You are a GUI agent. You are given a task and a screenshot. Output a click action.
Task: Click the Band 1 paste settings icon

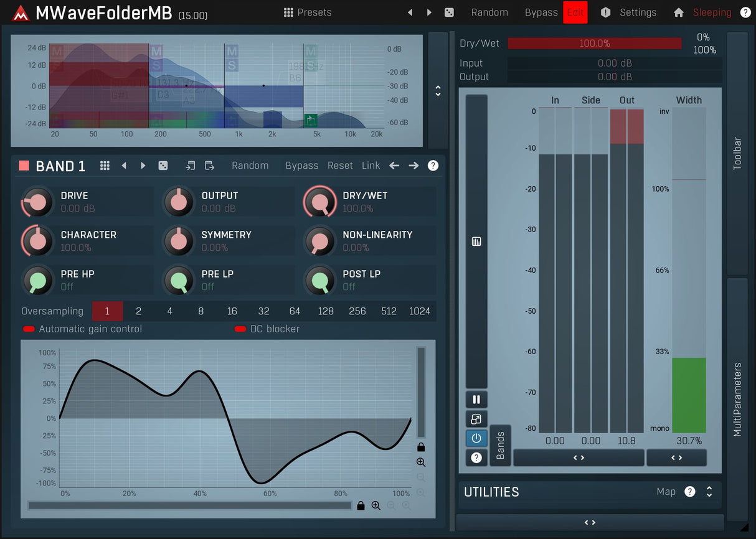(x=209, y=166)
